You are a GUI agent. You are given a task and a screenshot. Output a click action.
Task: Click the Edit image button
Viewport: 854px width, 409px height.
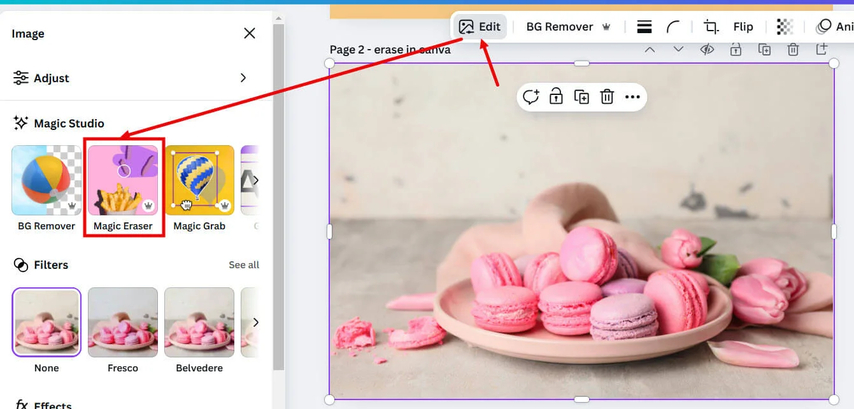click(480, 27)
